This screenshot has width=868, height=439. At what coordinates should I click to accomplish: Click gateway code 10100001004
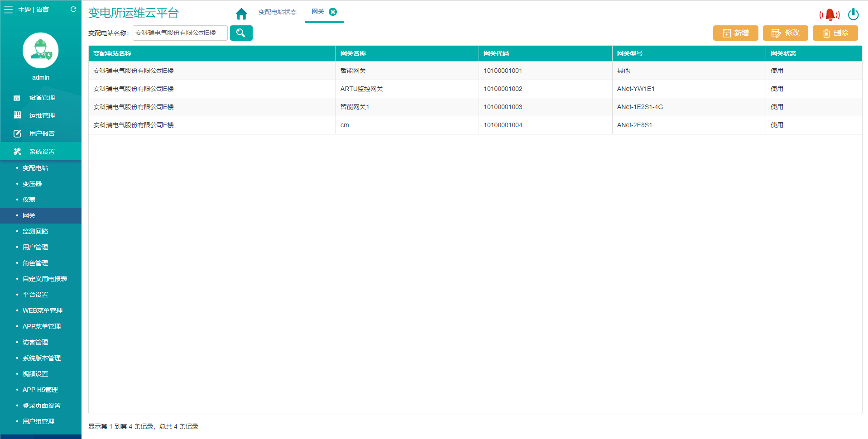pyautogui.click(x=503, y=125)
